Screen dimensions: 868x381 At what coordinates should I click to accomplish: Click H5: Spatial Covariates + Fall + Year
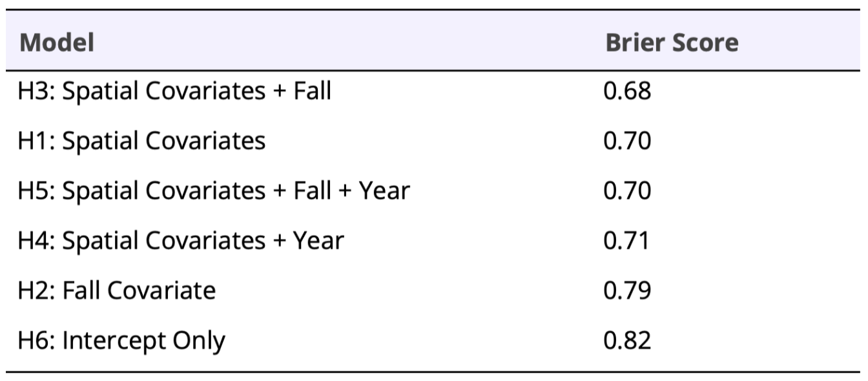pyautogui.click(x=214, y=190)
